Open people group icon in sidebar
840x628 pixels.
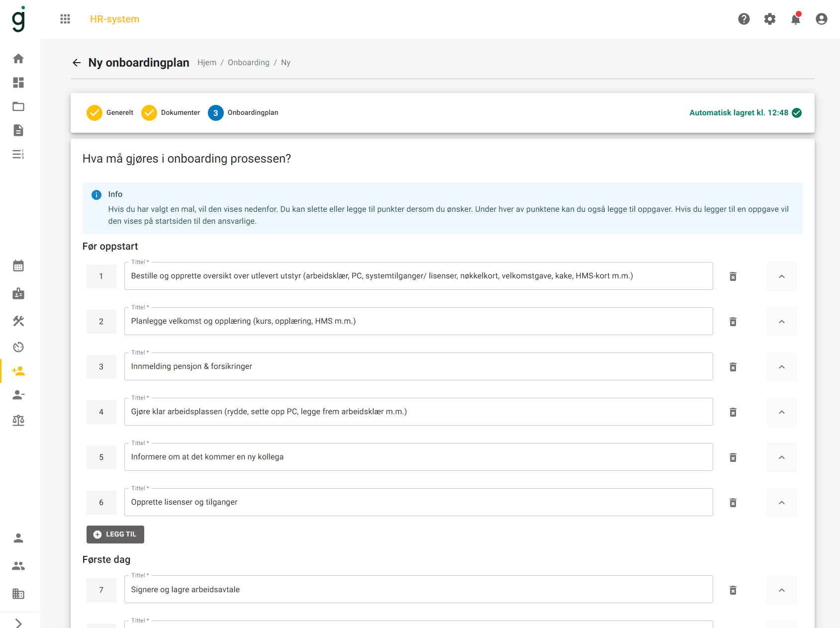[x=18, y=566]
